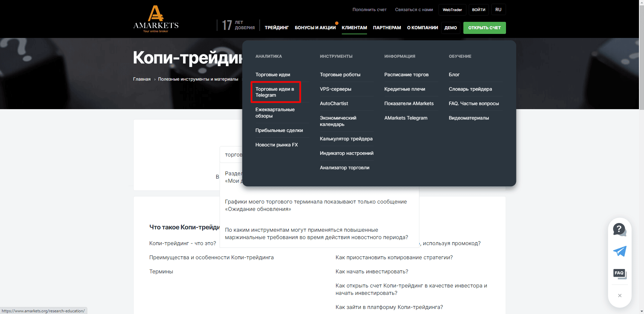Select Блог entry
644x314 pixels.
(x=454, y=75)
